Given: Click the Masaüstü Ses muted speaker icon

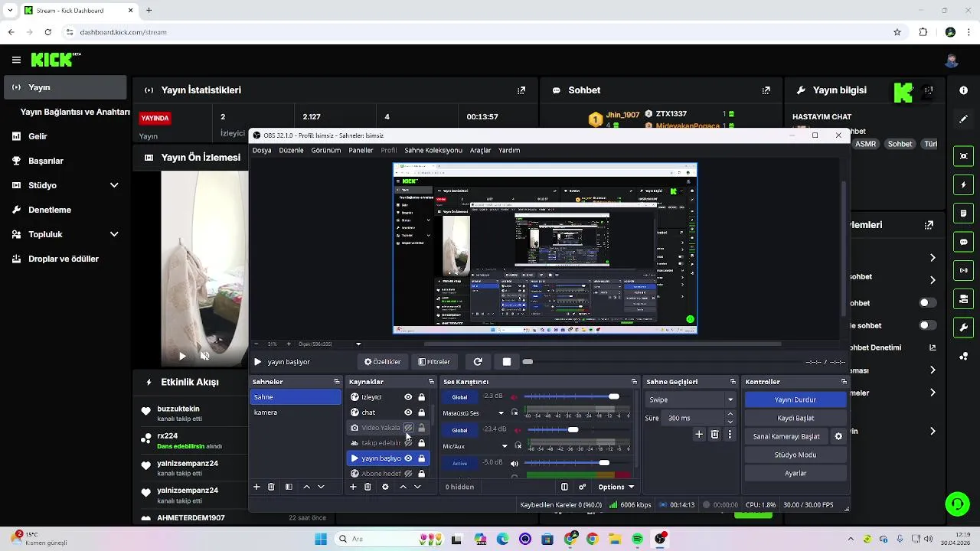Looking at the screenshot, I should (x=514, y=397).
